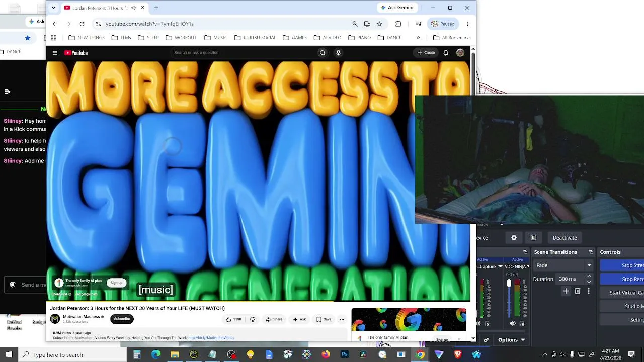
Task: Open the MUSIC bookmark folder
Action: click(x=216, y=38)
